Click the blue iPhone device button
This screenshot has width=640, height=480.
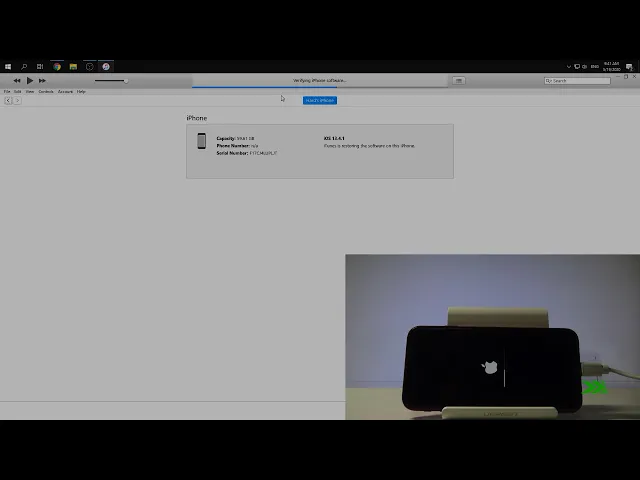(x=320, y=100)
